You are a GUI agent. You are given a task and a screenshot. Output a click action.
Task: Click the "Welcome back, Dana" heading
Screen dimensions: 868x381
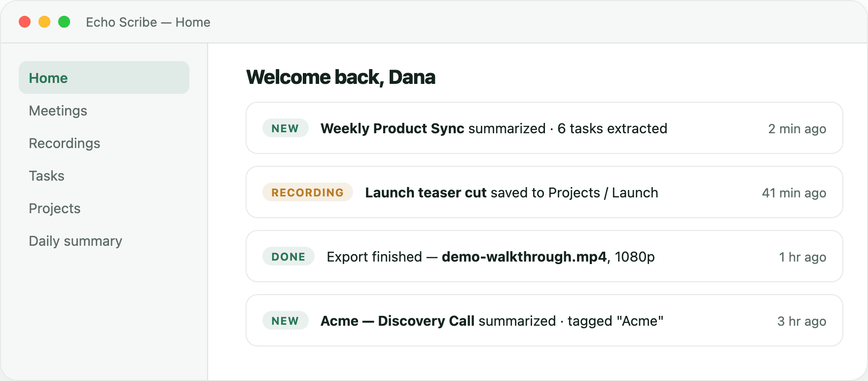[341, 77]
